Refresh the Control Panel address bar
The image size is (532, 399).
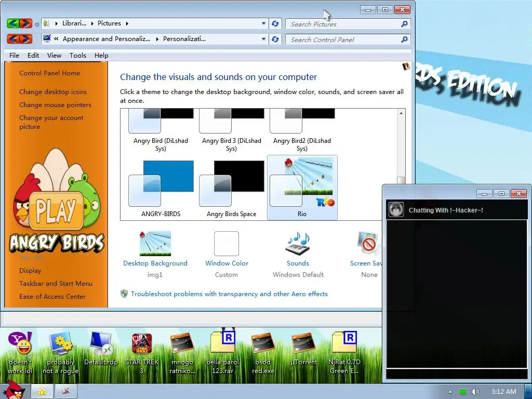click(275, 39)
